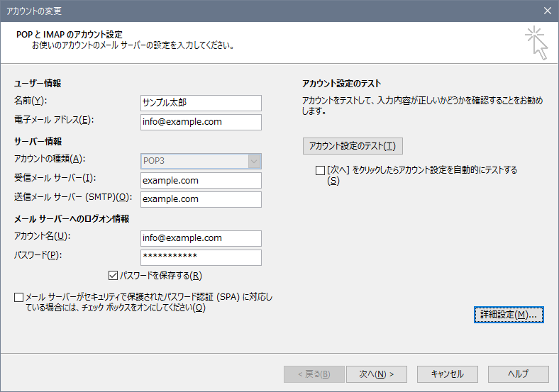559x392 pixels.
Task: Open help with the ヘルプ button
Action: point(518,374)
